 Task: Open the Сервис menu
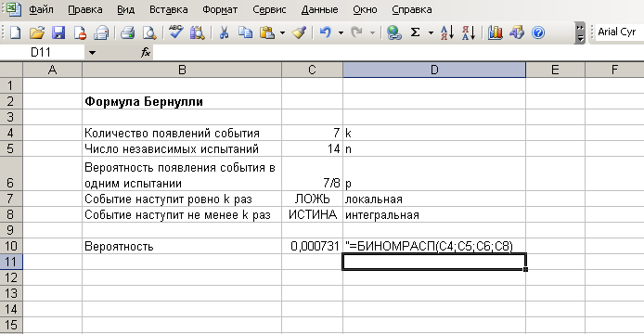click(269, 9)
